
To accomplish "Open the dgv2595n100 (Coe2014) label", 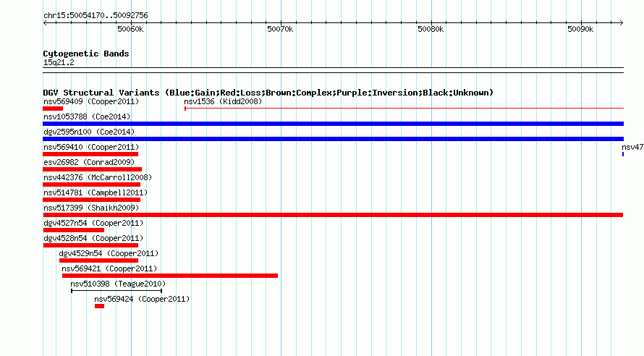I will (x=89, y=132).
